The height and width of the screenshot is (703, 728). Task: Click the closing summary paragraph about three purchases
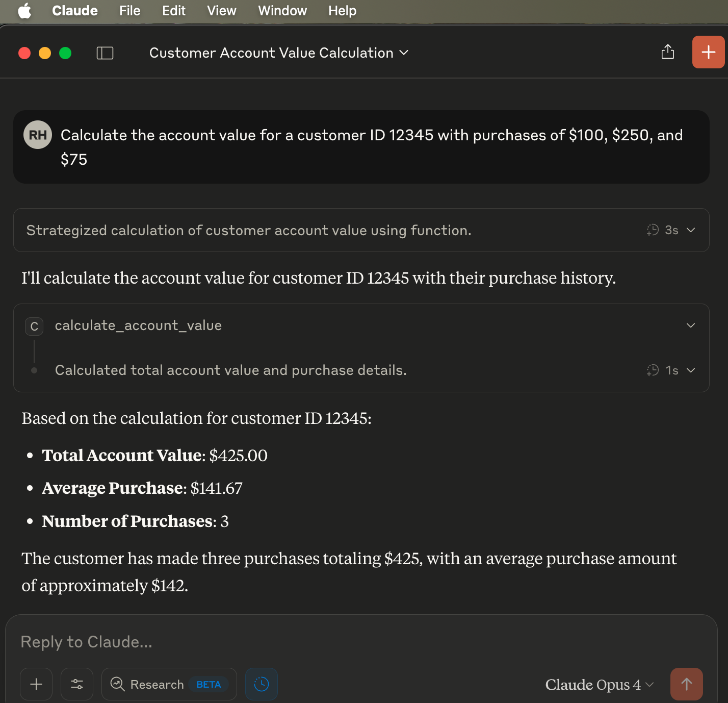pos(349,572)
